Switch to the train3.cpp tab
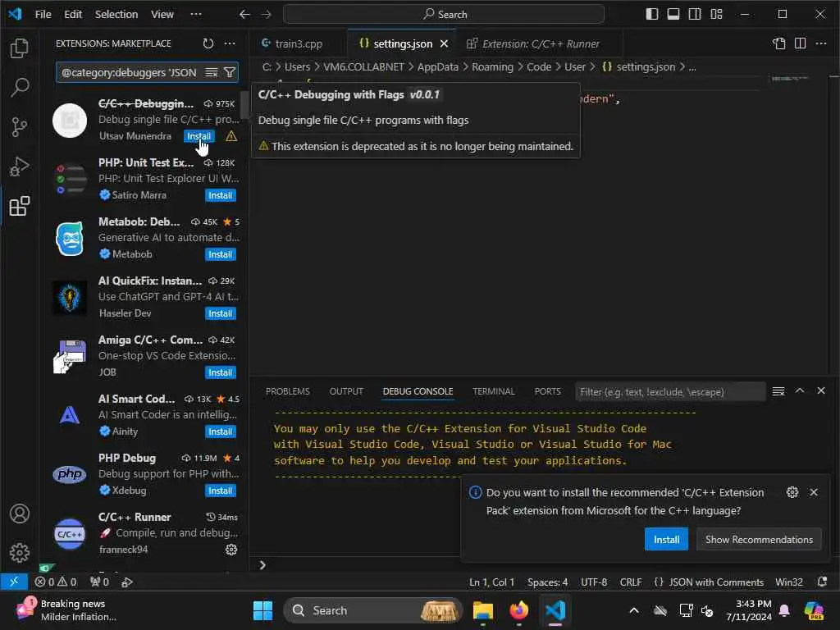840x630 pixels. click(299, 44)
